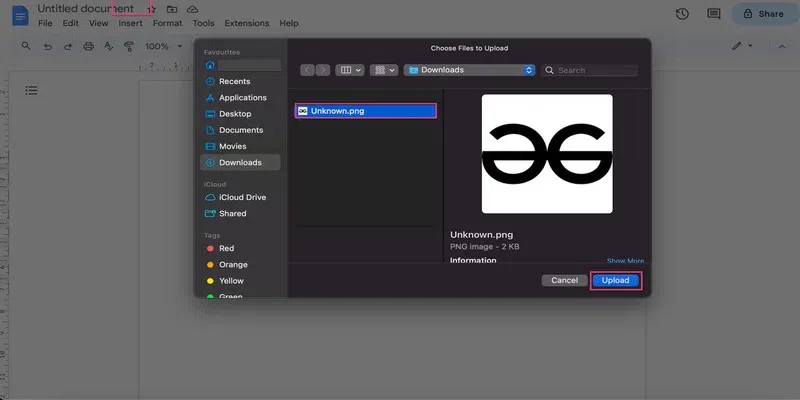Check the cloud save status icon
Screen dimensions: 800x400
point(192,10)
